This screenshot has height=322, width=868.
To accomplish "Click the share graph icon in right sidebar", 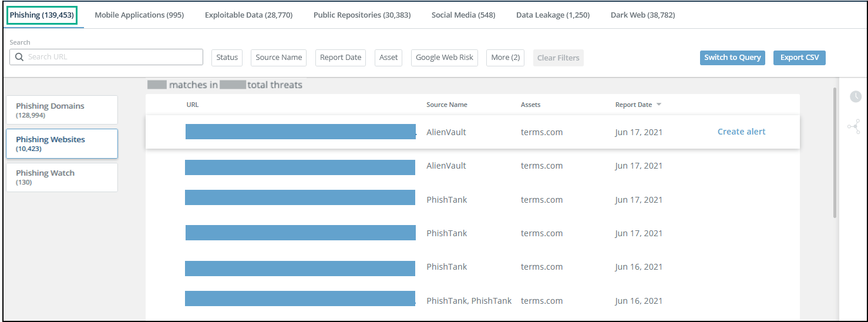I will click(854, 126).
